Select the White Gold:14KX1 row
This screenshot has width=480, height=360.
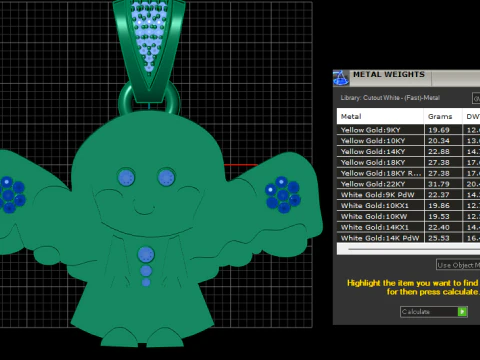408,227
